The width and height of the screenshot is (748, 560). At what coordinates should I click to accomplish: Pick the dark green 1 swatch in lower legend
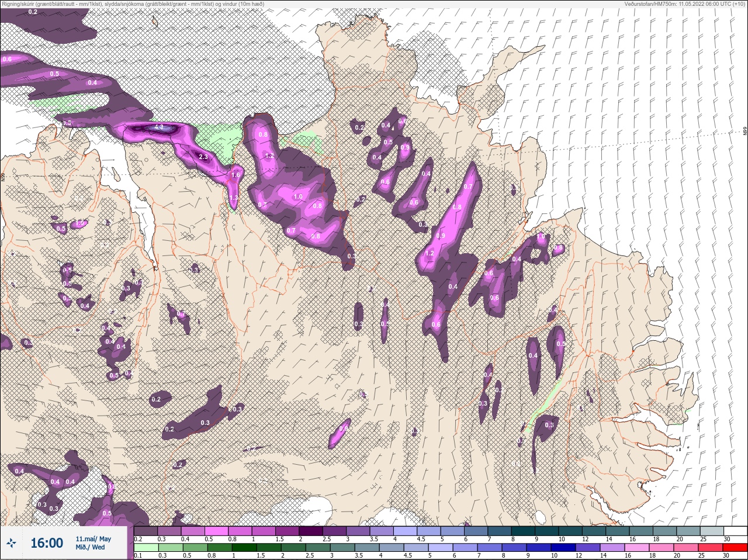[245, 548]
